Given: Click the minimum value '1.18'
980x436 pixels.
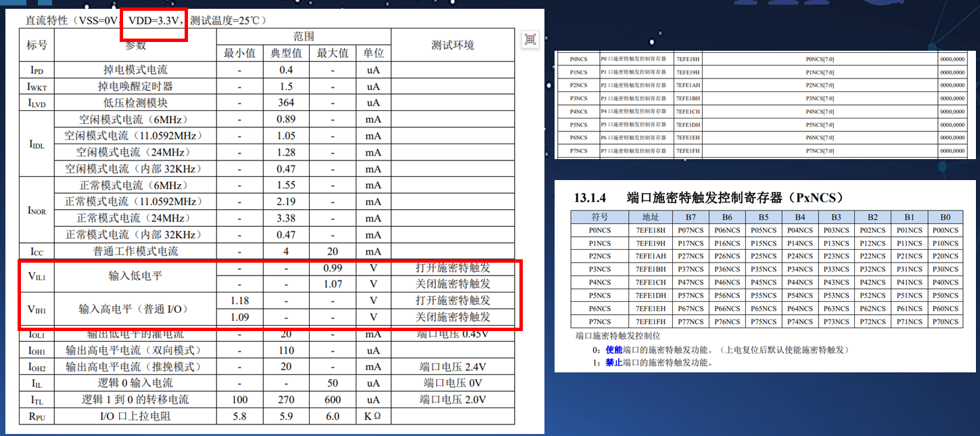Looking at the screenshot, I should (239, 301).
